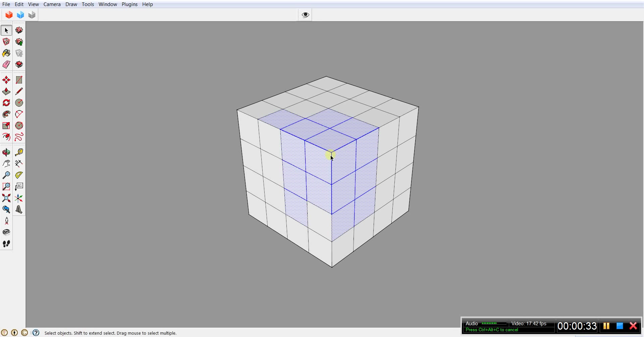This screenshot has width=644, height=337.
Task: Open Get Models from 3D Warehouse
Action: point(19,30)
